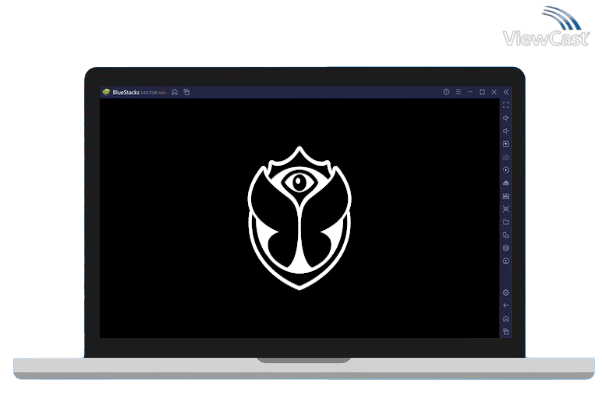This screenshot has width=602, height=414.
Task: Click the round gauge icon below layers icon
Action: 506,261
